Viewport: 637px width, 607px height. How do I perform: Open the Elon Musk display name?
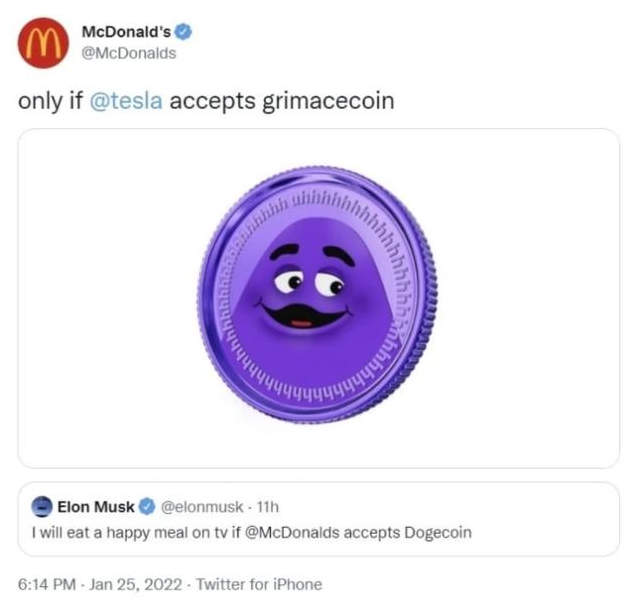click(96, 507)
